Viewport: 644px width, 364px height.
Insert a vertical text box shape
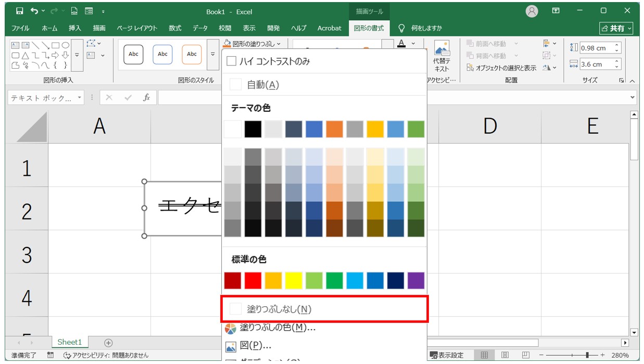point(25,45)
